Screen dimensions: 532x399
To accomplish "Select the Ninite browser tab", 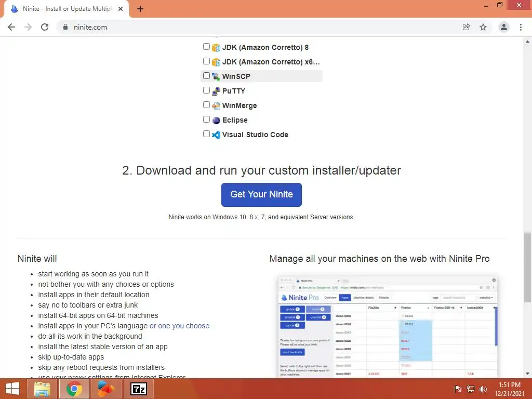I will pyautogui.click(x=66, y=9).
